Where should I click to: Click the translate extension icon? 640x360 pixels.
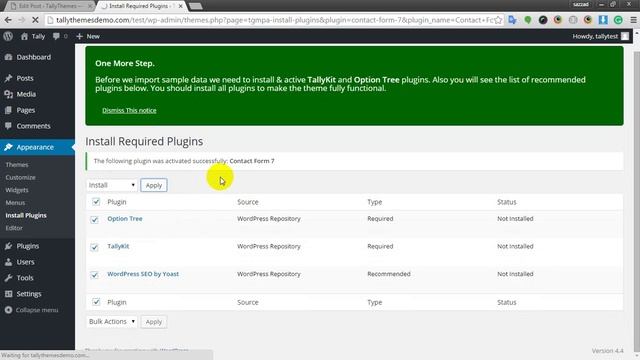pos(513,20)
